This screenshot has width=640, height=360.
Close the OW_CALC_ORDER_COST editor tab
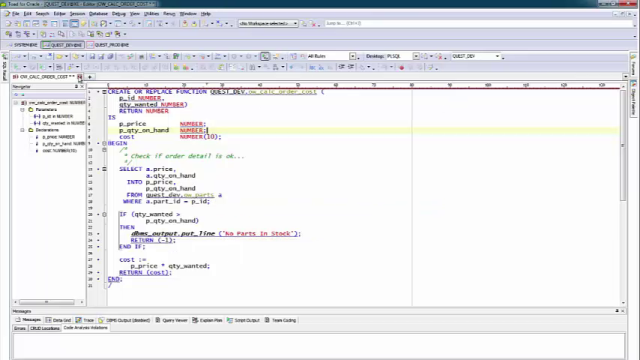80,77
